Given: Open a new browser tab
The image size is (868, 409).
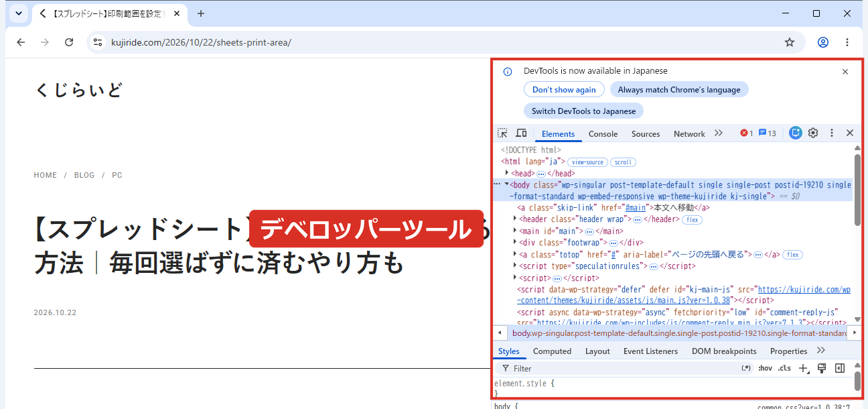Looking at the screenshot, I should pyautogui.click(x=201, y=13).
